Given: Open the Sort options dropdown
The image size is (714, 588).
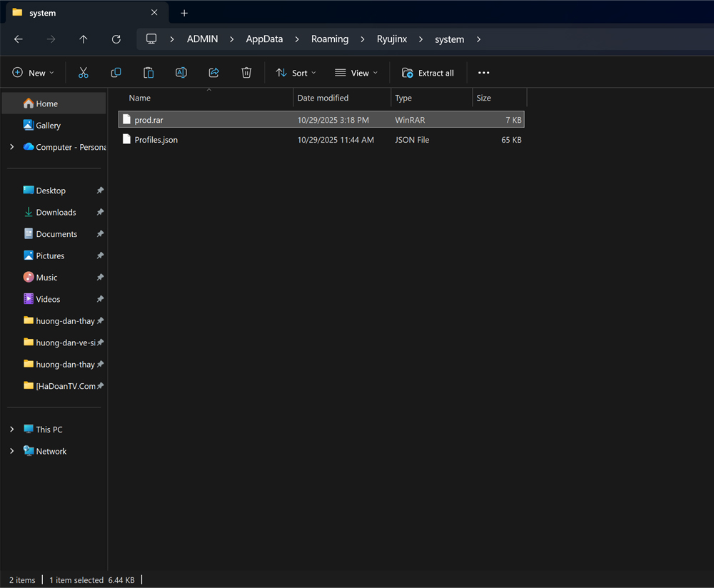Looking at the screenshot, I should tap(296, 73).
